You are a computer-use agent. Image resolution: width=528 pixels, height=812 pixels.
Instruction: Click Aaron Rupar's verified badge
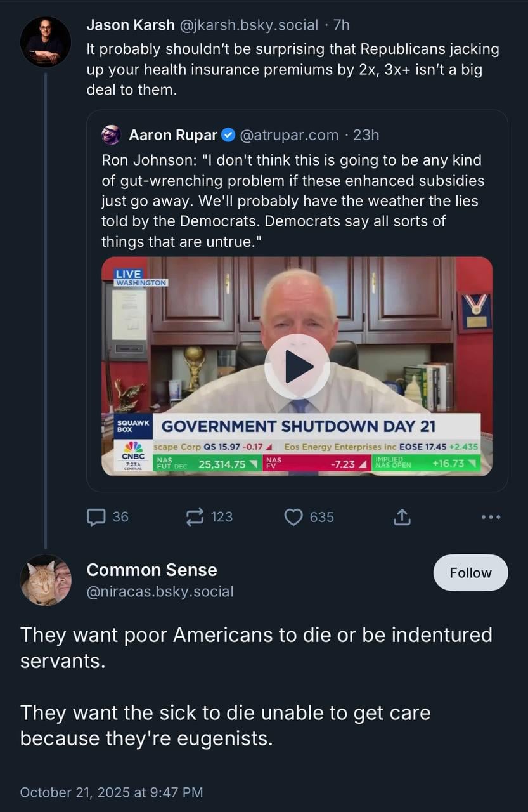[229, 134]
